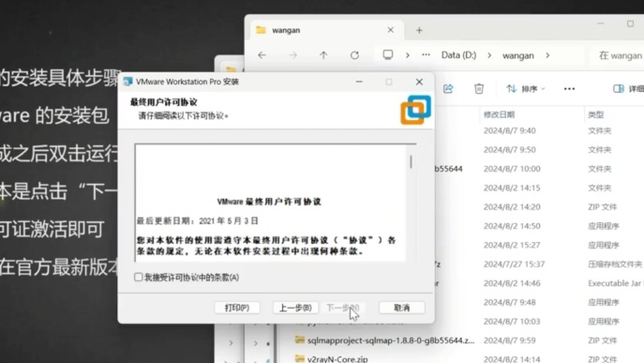This screenshot has width=644, height=363.
Task: Select row dated 2024/8/7 9:48
Action: tap(539, 302)
